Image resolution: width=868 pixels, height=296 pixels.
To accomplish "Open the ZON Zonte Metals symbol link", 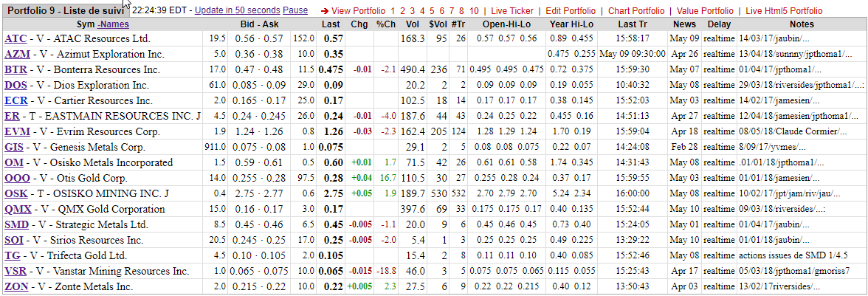I will (16, 286).
